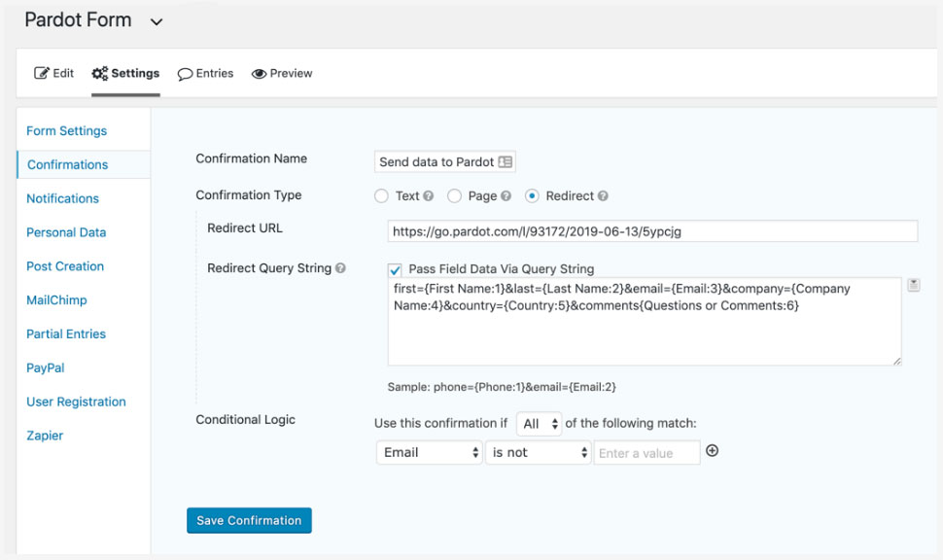
Task: Click the 'Sample: phone={Phone:1}&email={Email:2}' text
Action: point(502,387)
